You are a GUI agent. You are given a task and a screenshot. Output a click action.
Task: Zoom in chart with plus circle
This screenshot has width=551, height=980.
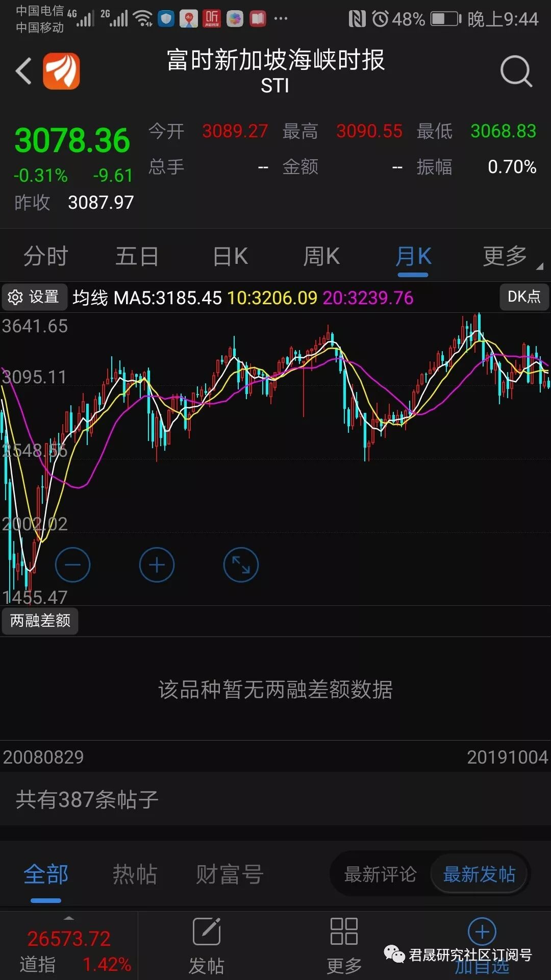[157, 565]
